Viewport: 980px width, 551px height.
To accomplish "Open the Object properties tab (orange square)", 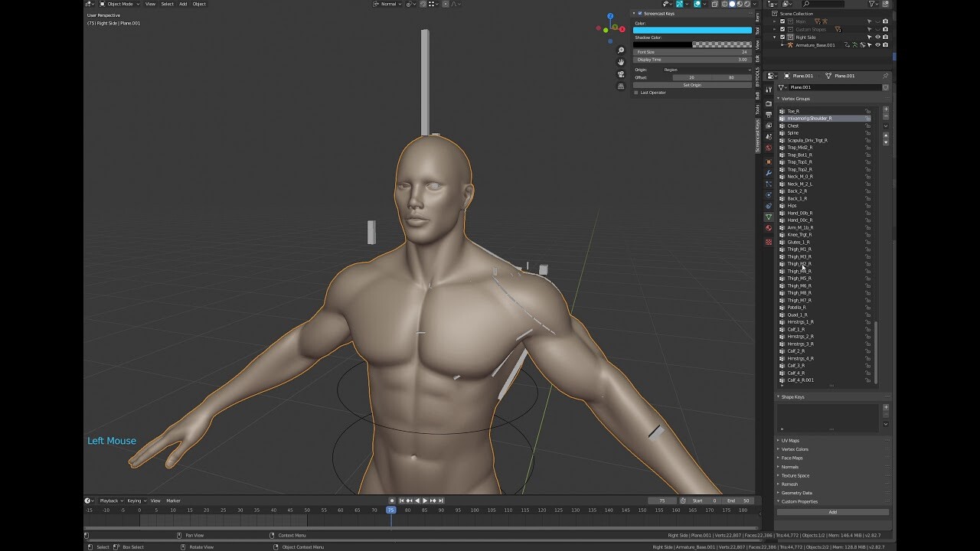I will (769, 161).
